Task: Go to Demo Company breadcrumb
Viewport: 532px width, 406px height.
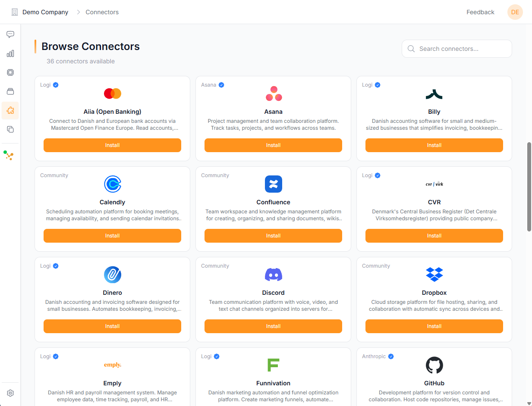Action: click(45, 12)
